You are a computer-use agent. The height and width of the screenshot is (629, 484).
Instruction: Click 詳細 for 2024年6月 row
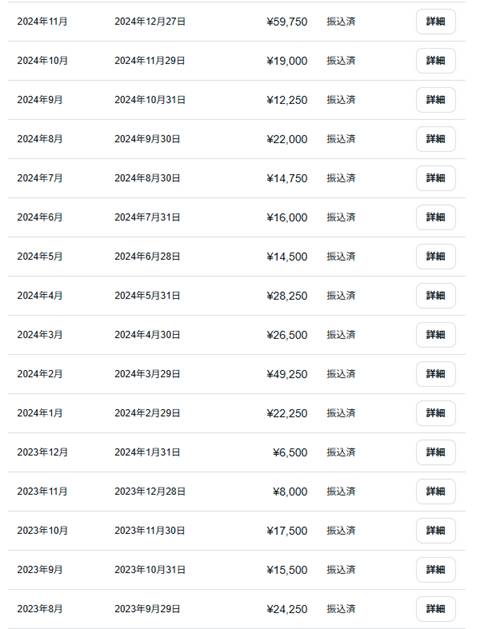[x=435, y=217]
